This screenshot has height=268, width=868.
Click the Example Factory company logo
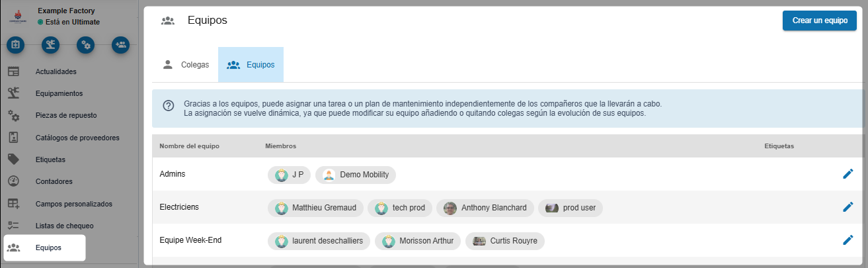pyautogui.click(x=18, y=16)
